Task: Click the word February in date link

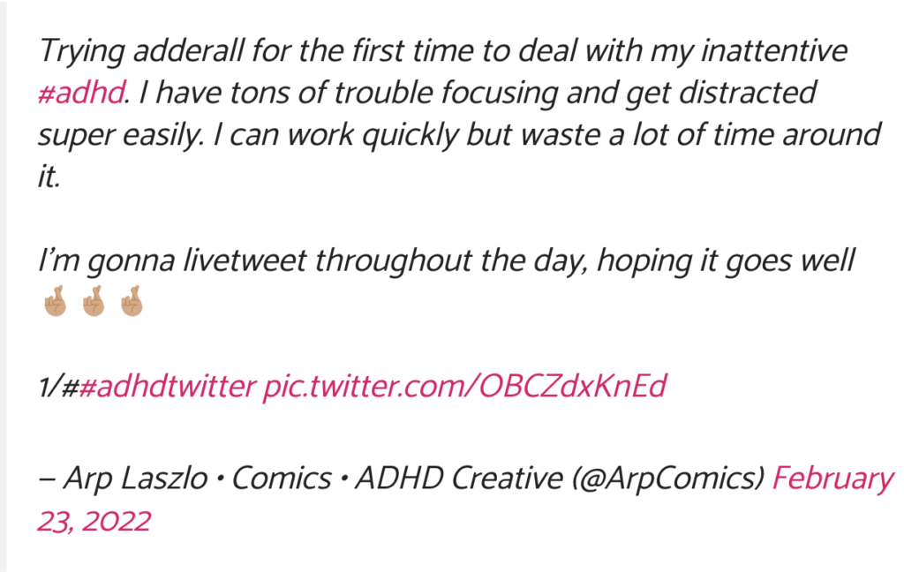Action: click(833, 479)
